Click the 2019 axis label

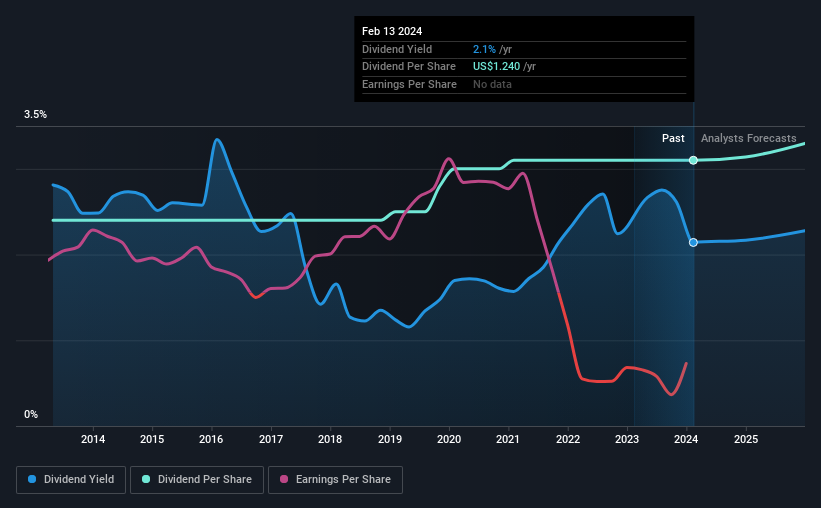click(x=390, y=439)
